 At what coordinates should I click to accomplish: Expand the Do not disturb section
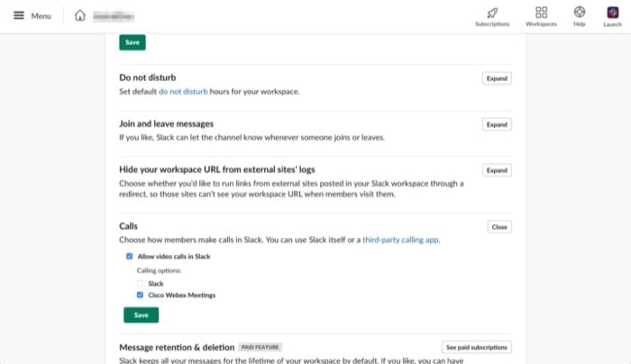497,78
